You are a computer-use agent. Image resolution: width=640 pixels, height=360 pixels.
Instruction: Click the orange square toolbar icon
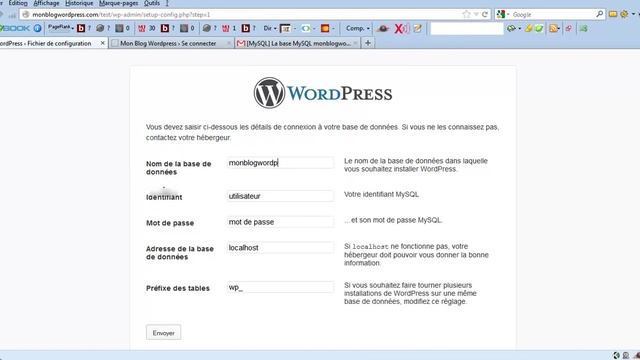325,28
